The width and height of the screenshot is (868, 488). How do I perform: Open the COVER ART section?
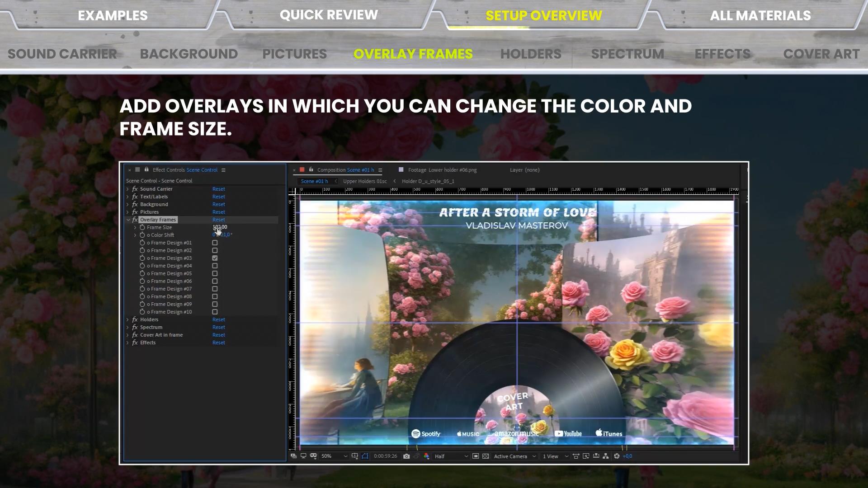(821, 54)
